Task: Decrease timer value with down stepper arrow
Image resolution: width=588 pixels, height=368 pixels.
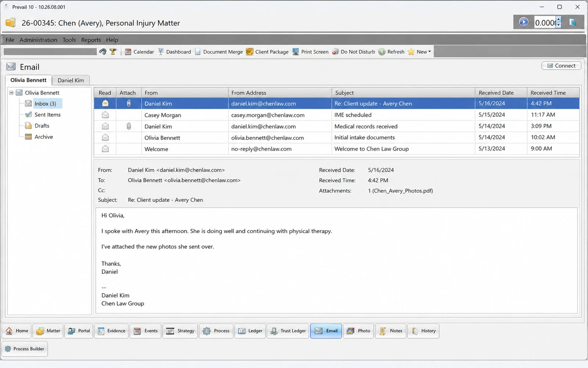Action: point(559,25)
